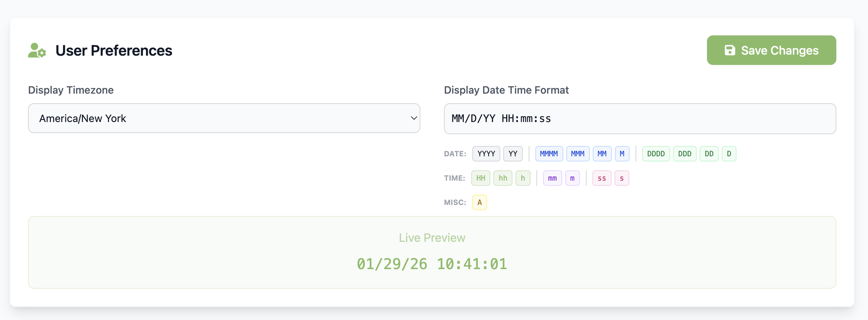Viewport: 868px width, 320px height.
Task: Insert the YYYY date token
Action: pos(486,154)
